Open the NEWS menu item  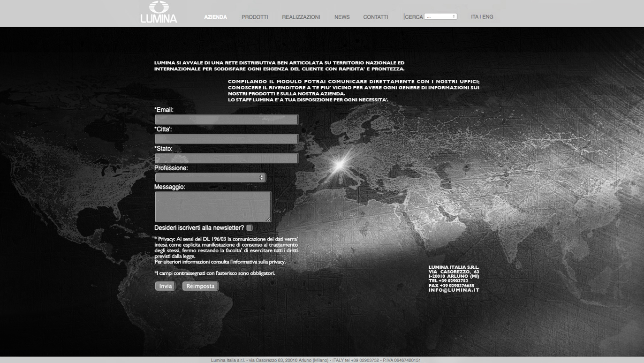click(x=342, y=17)
